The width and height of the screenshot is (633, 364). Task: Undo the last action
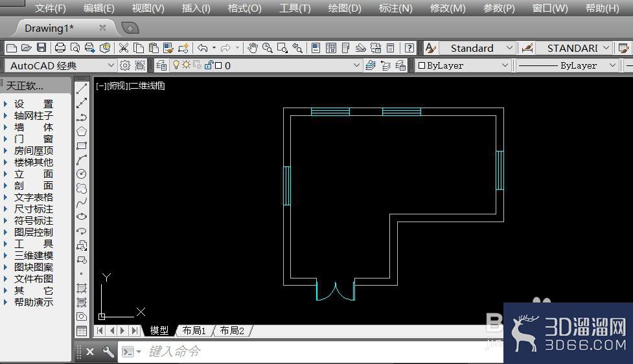203,48
